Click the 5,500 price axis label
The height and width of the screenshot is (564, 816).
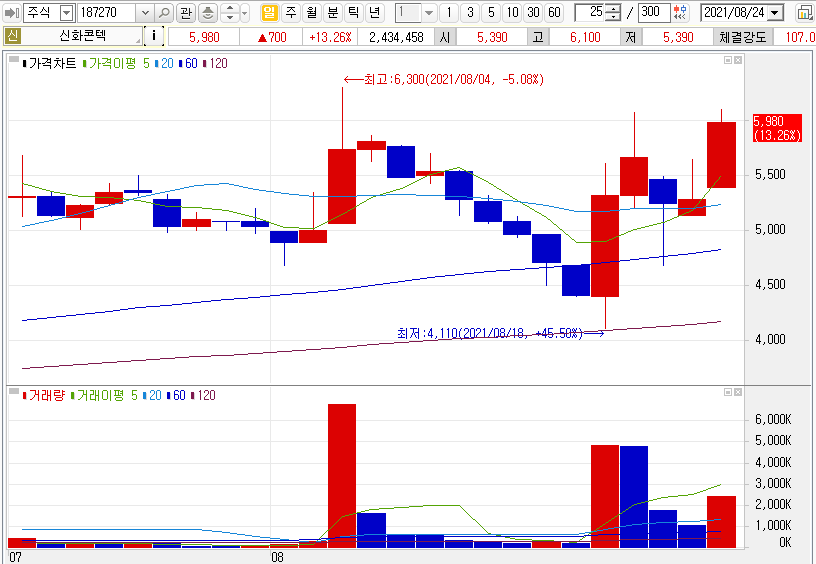coord(770,174)
